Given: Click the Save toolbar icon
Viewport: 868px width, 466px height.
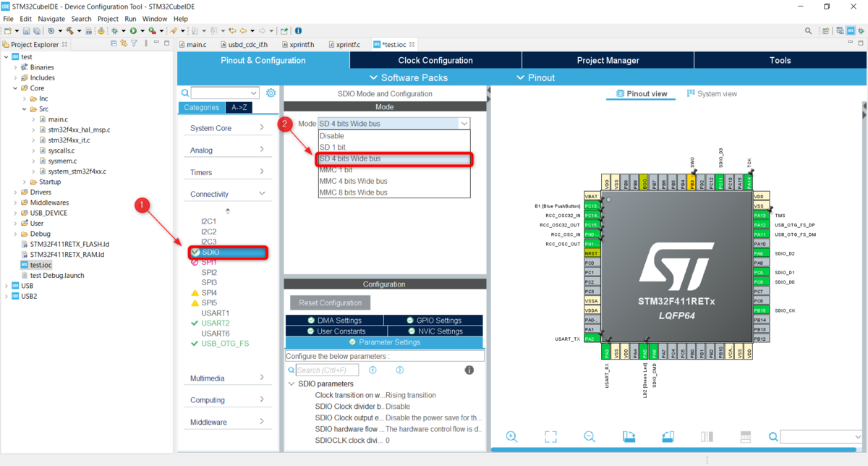Looking at the screenshot, I should click(x=26, y=30).
